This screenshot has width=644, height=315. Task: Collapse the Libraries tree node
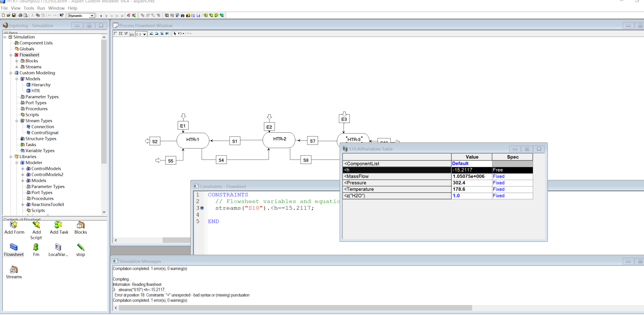(x=11, y=157)
